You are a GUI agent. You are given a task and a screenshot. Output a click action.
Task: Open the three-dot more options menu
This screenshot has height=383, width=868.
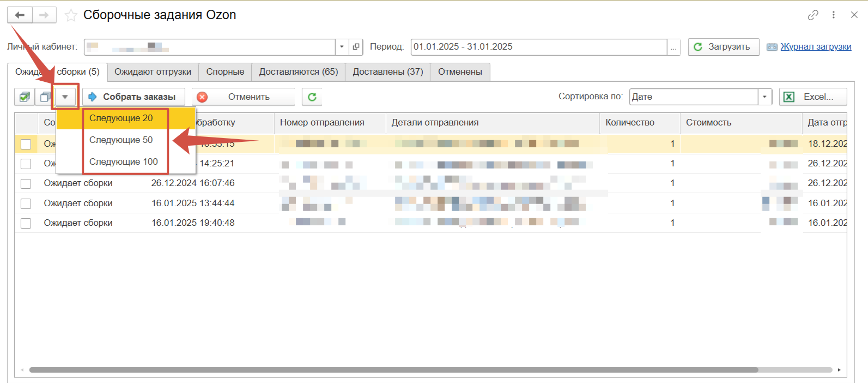pyautogui.click(x=834, y=15)
